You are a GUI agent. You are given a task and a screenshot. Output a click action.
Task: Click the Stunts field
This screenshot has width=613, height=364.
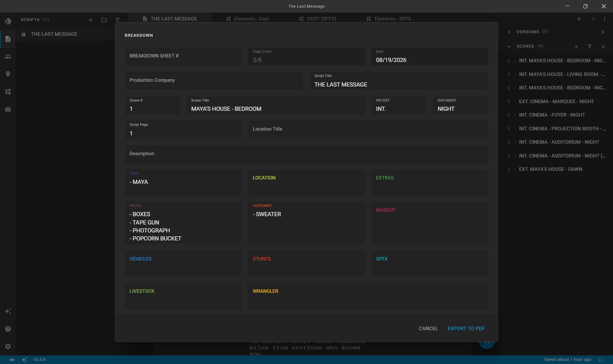coord(306,263)
